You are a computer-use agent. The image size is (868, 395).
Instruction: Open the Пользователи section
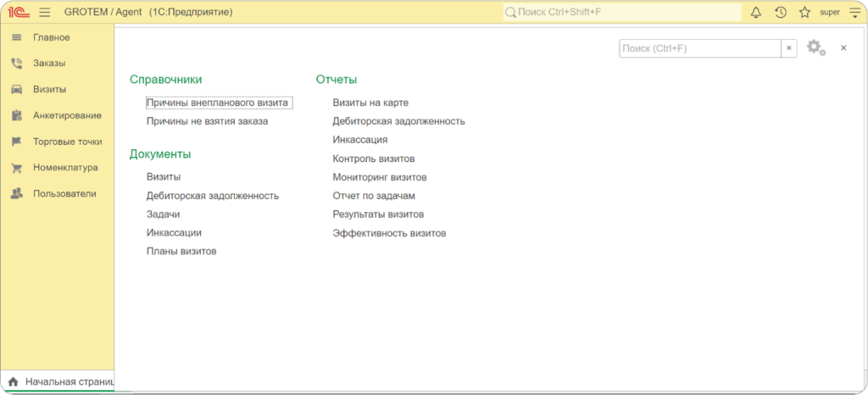click(x=64, y=193)
